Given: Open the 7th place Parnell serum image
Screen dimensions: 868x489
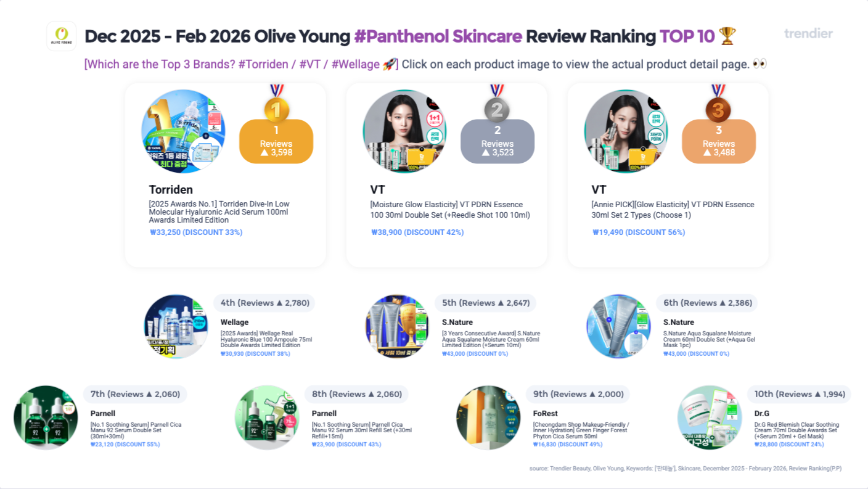Looking at the screenshot, I should pyautogui.click(x=46, y=417).
